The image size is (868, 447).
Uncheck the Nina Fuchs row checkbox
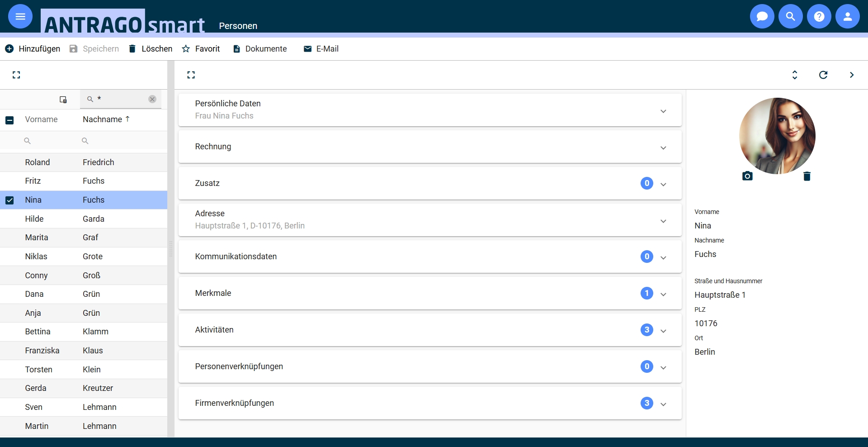(x=9, y=200)
